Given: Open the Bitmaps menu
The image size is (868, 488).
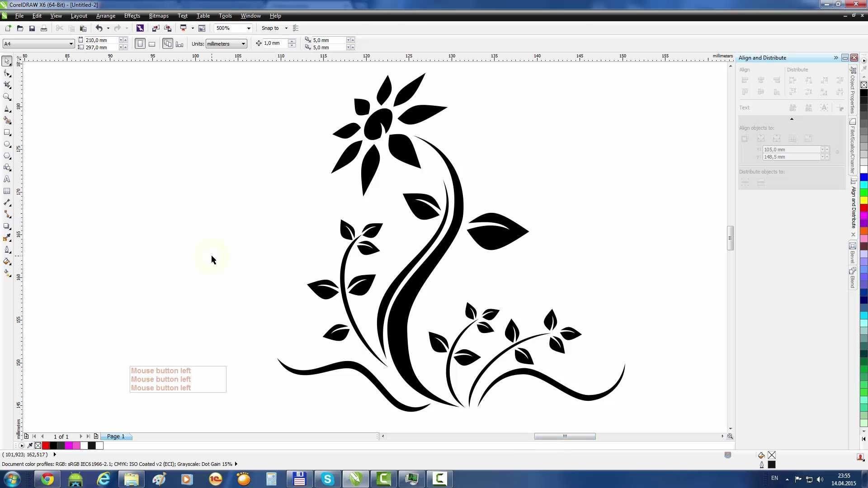Looking at the screenshot, I should (159, 15).
